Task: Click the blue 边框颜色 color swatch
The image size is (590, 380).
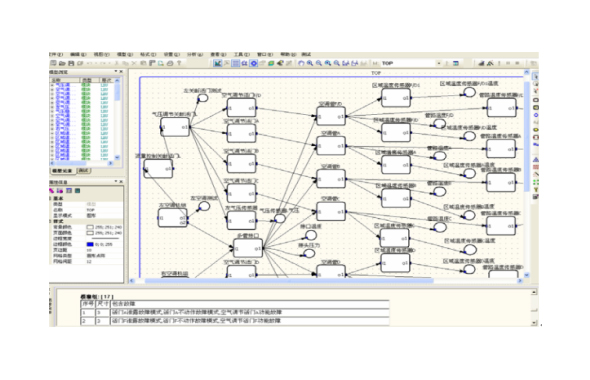Action: pos(90,244)
